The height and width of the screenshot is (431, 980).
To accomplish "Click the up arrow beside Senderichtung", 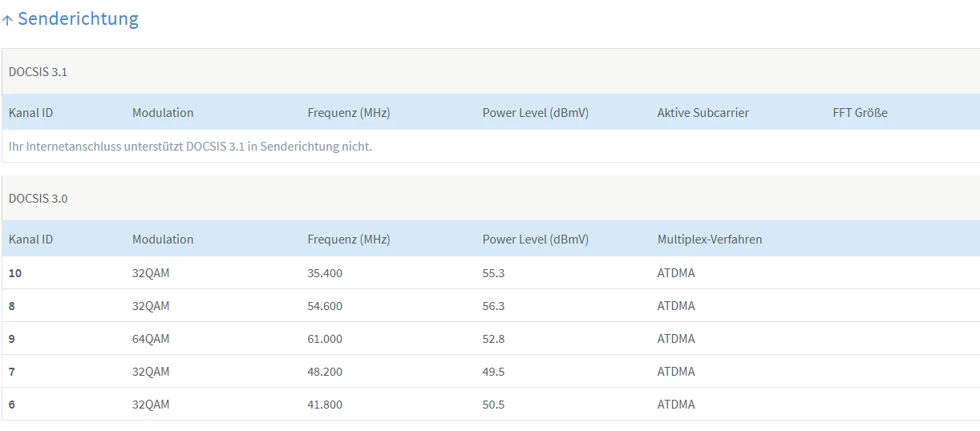I will tap(7, 21).
